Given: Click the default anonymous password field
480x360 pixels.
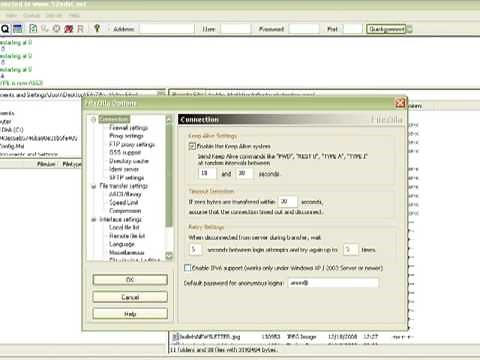Looking at the screenshot, I should point(333,283).
